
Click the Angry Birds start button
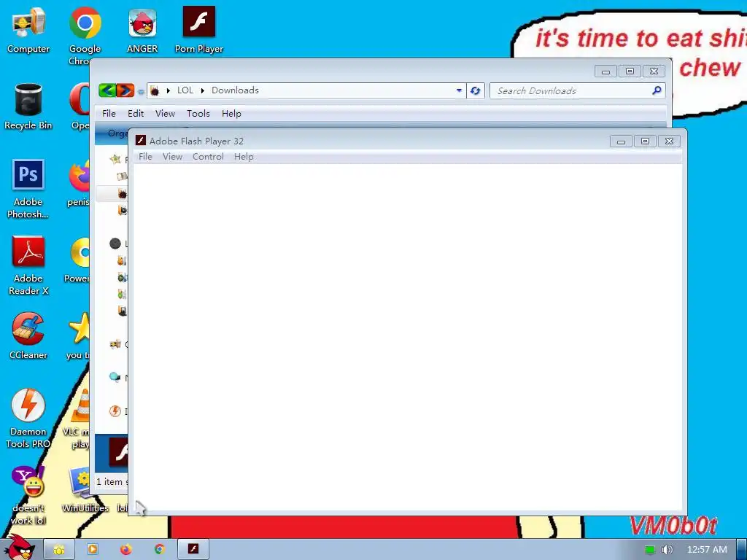[x=19, y=548]
